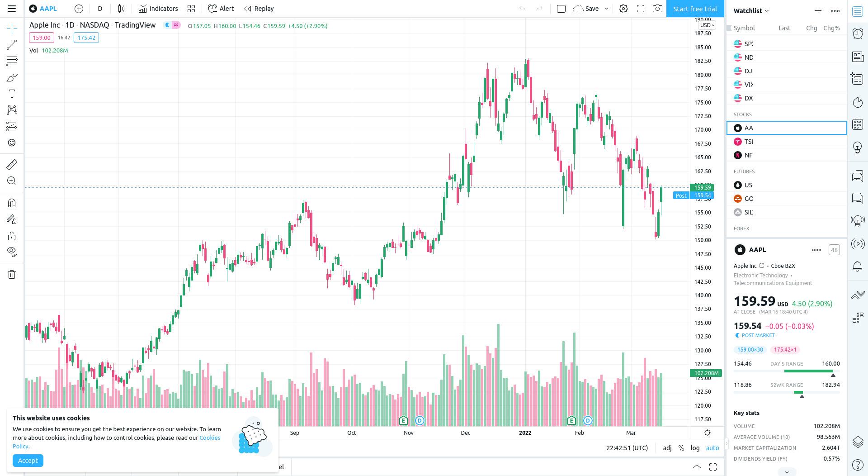Take a chart snapshot with camera
Viewport: 868px width, 476px height.
coord(658,9)
